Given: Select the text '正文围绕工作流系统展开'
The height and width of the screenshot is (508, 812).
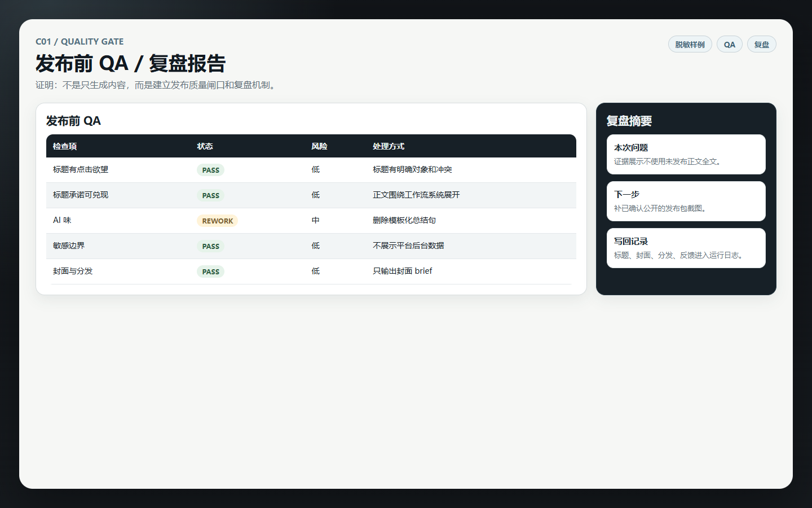Looking at the screenshot, I should 416,195.
